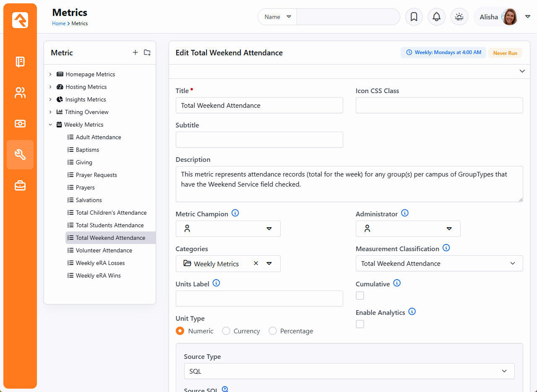Open the People section in sidebar
The image size is (537, 392).
pos(20,93)
